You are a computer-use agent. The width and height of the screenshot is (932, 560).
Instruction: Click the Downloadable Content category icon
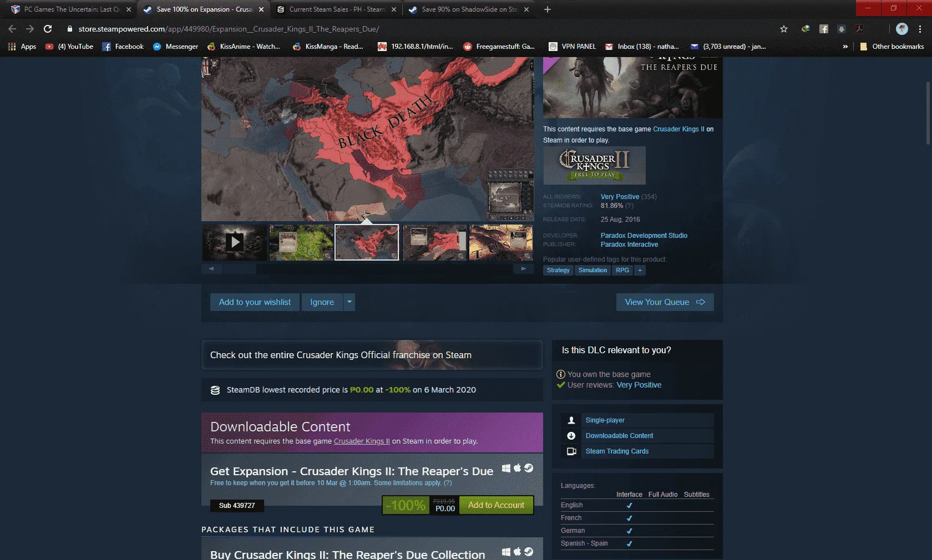pos(571,436)
